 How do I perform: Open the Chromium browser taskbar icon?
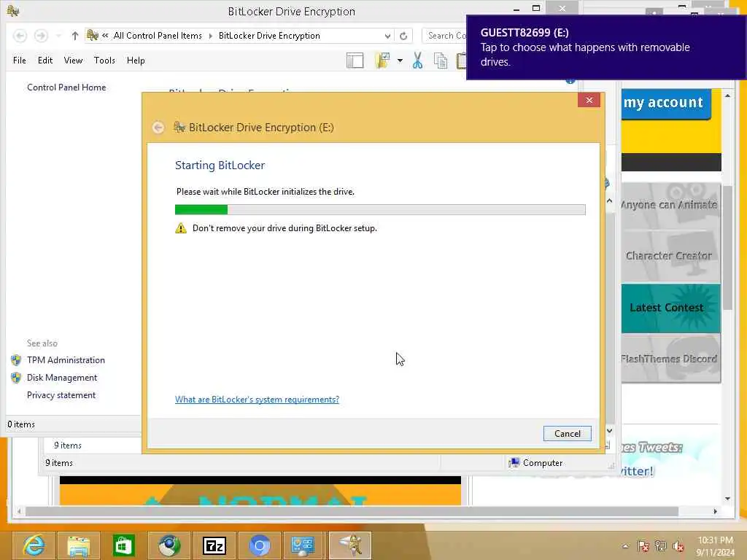tap(259, 545)
